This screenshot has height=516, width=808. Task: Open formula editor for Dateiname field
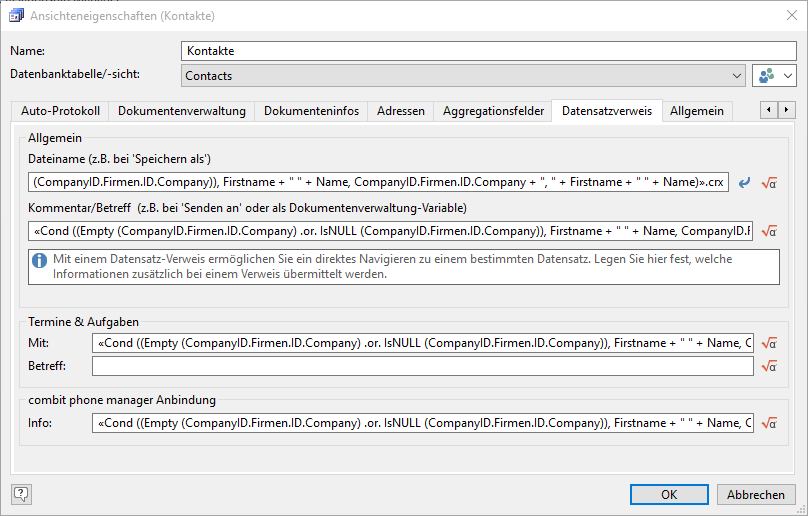(769, 183)
